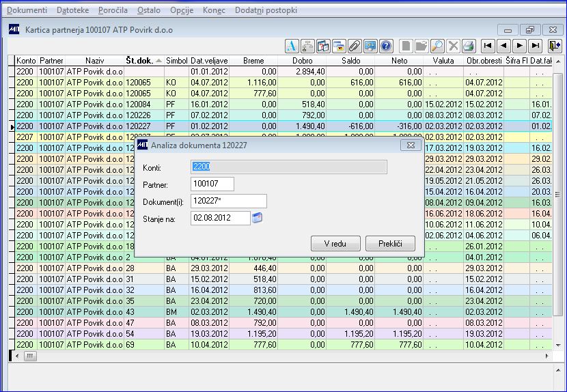Go to next record arrow

[x=520, y=46]
